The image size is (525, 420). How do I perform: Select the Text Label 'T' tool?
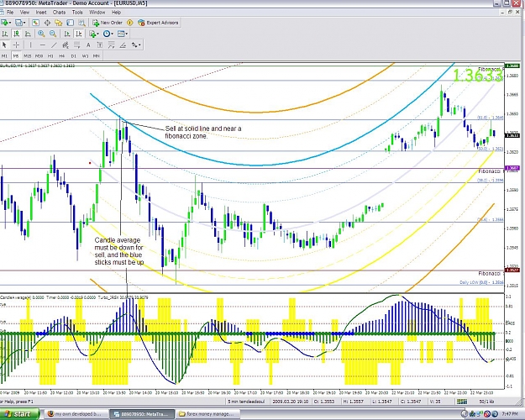click(x=100, y=45)
